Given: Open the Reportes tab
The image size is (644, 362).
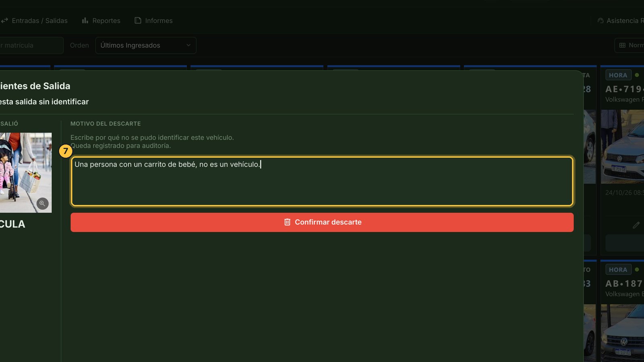Looking at the screenshot, I should [101, 21].
